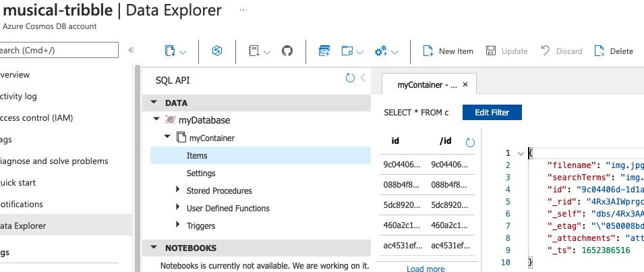Click the SELECT * FROM c query text

(x=416, y=113)
